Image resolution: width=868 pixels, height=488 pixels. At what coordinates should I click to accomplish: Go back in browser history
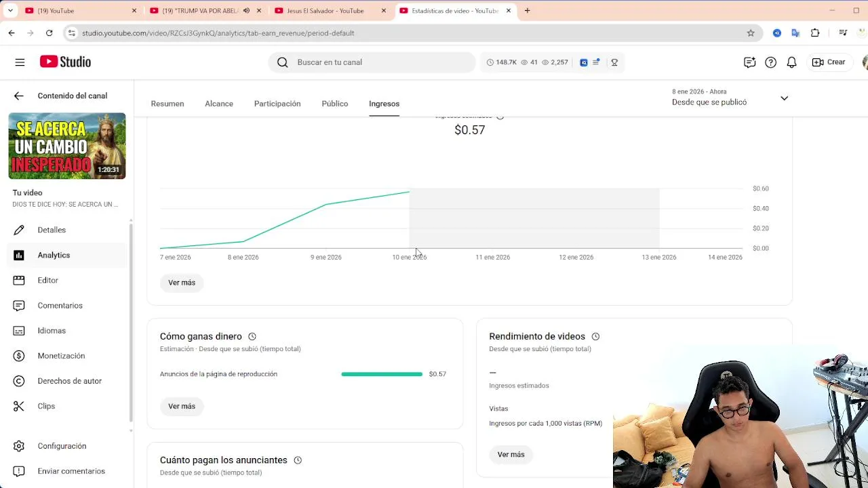pyautogui.click(x=12, y=33)
